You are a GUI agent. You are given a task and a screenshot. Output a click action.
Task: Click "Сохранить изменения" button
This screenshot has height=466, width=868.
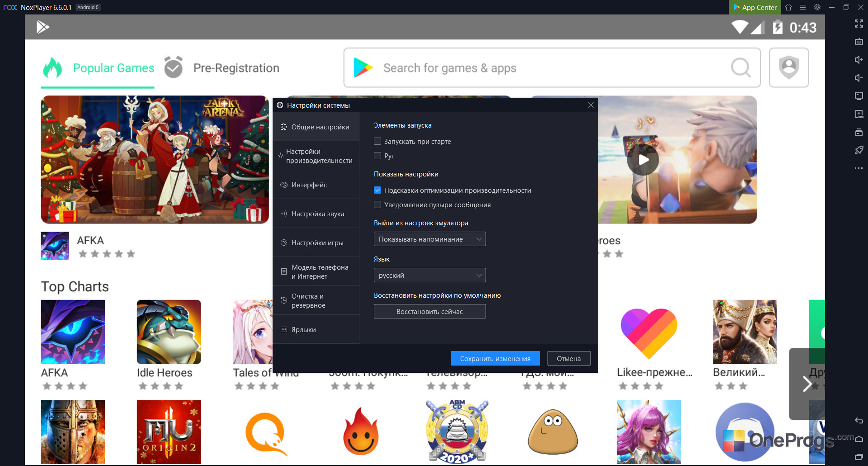coord(495,358)
